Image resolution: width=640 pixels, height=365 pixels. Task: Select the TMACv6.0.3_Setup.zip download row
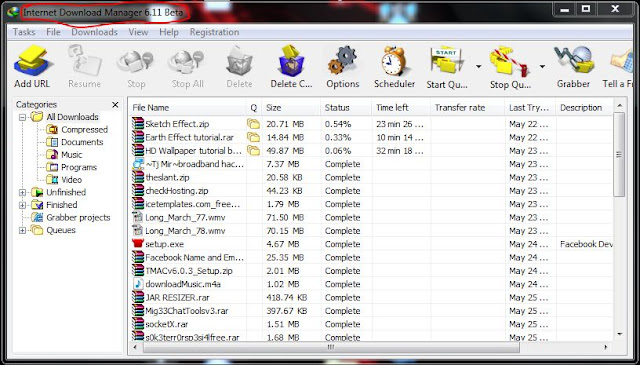(371, 271)
